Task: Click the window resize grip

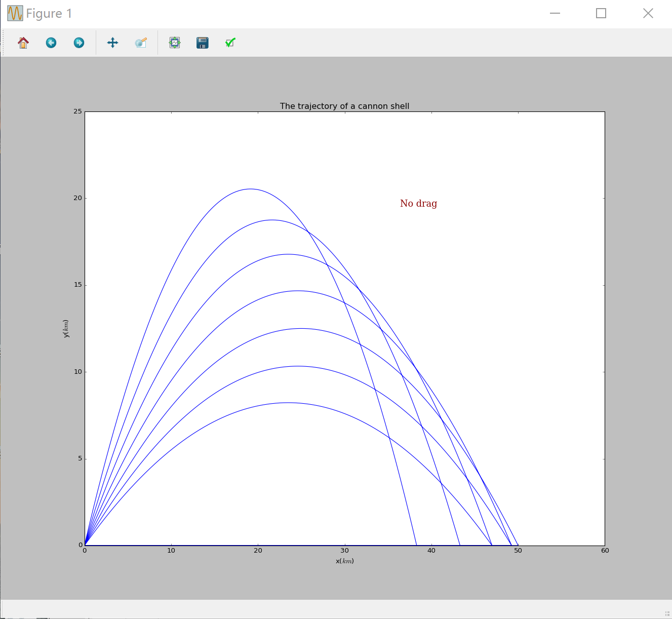Action: point(667,614)
